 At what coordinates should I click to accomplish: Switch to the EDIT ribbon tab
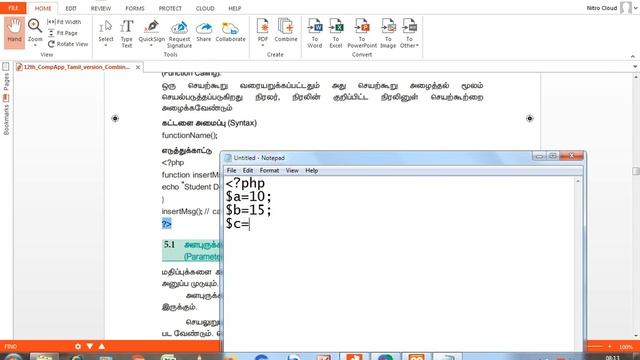click(71, 8)
